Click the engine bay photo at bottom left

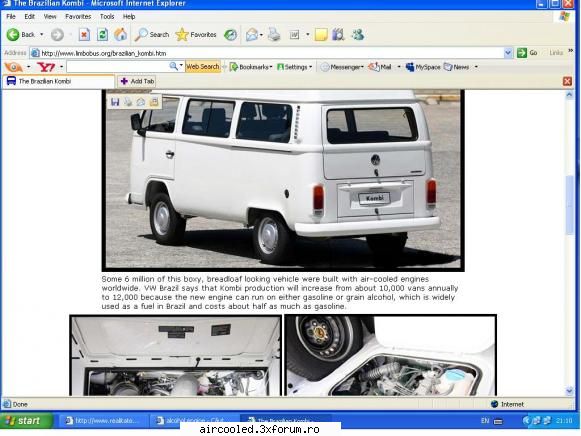[176, 355]
